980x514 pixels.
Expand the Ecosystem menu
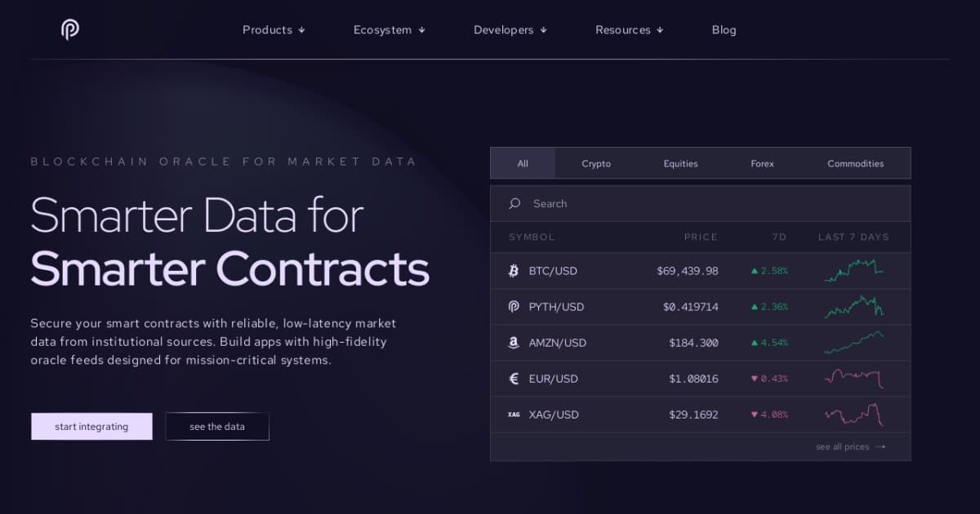point(389,29)
